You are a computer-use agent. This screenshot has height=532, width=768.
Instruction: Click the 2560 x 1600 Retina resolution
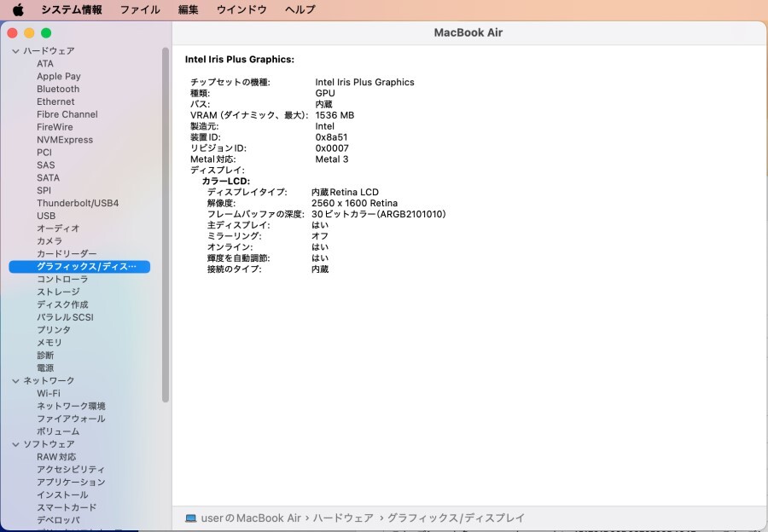click(354, 203)
